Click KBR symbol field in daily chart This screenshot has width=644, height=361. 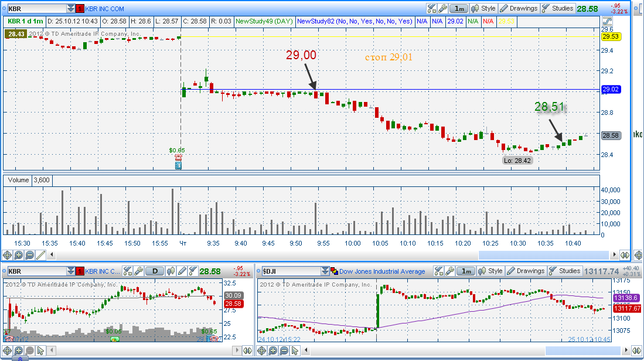37,271
